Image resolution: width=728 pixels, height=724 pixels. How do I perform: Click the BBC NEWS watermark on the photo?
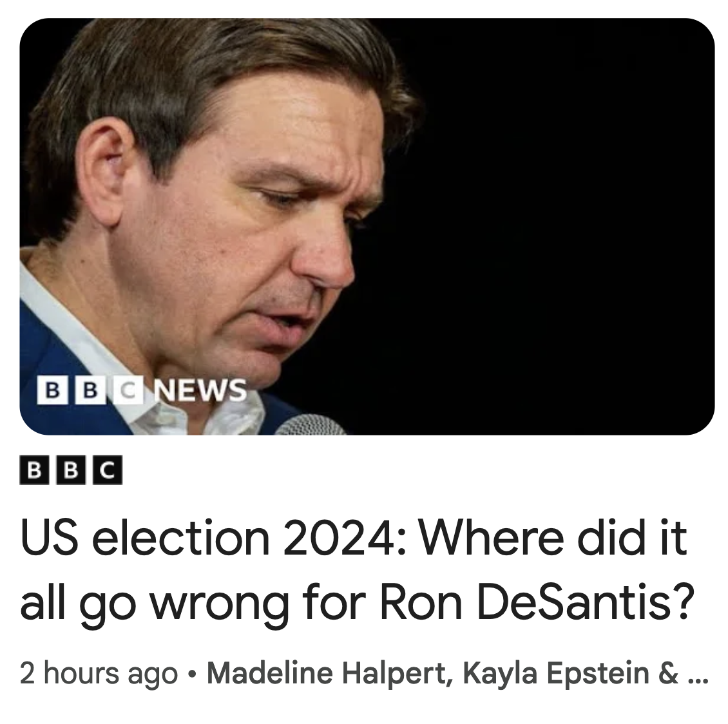click(x=142, y=390)
